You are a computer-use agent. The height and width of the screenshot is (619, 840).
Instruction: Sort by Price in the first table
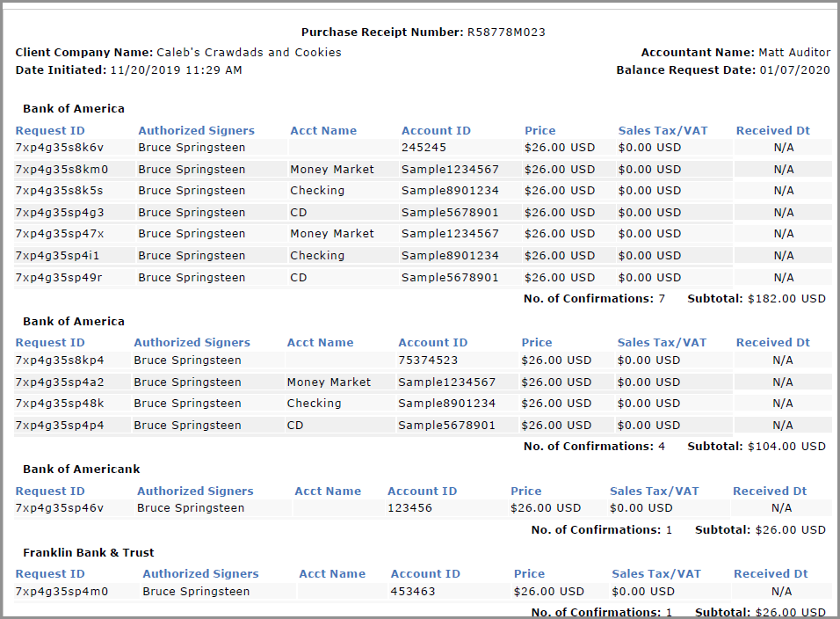point(539,130)
